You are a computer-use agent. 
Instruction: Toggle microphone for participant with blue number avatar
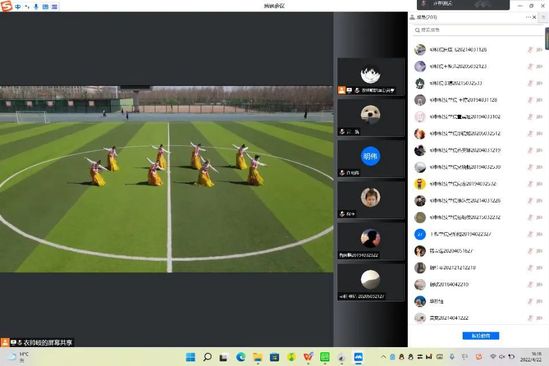coord(530,234)
